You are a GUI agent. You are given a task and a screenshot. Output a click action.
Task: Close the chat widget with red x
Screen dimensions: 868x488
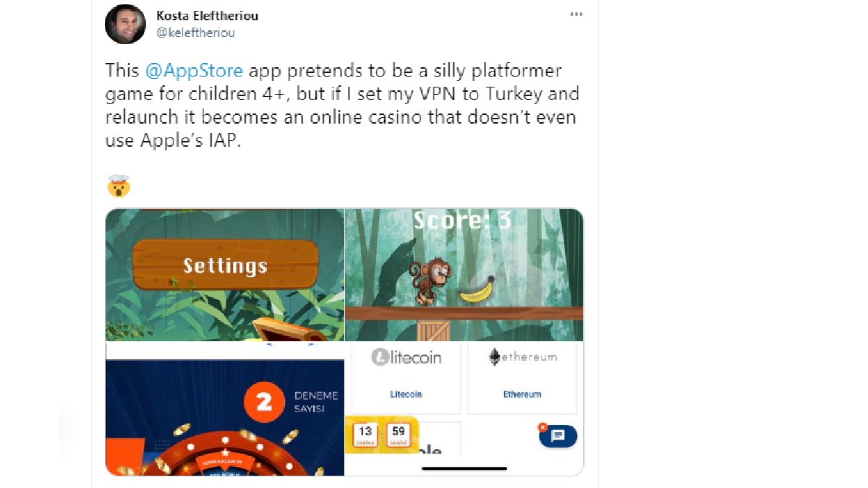coord(542,427)
